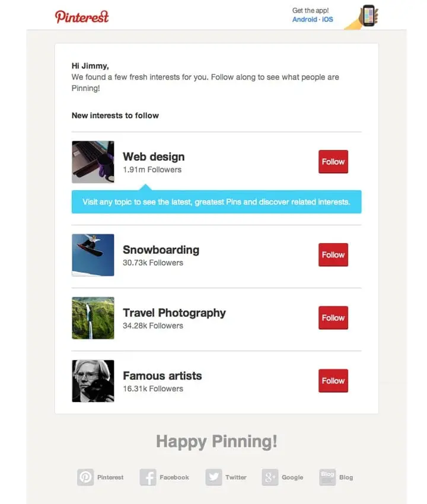Follow the Travel Photography interest
This screenshot has height=504, width=427.
coord(333,318)
